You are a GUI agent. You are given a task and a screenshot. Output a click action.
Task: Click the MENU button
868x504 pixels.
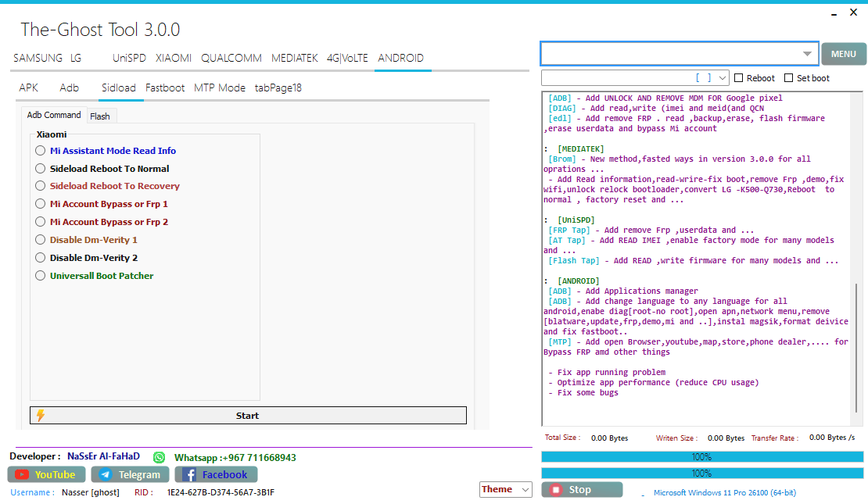[x=843, y=54]
